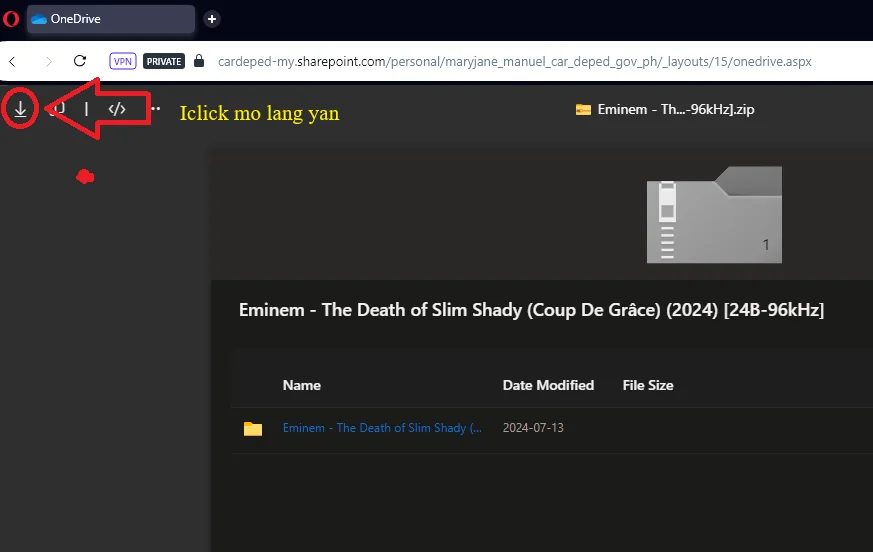Select the heading 'Eminem - The Death of Slim Shady (Coup De Grâce)'
This screenshot has width=873, height=552.
coord(449,310)
